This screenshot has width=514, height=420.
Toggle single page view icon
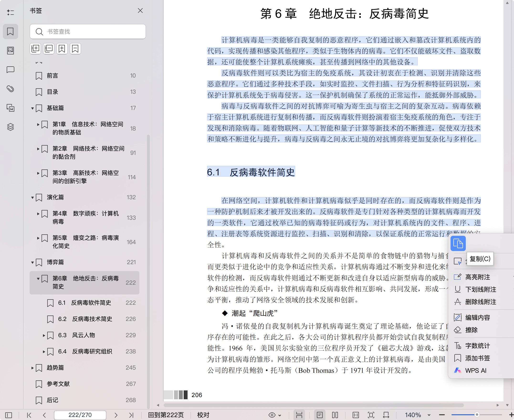point(320,415)
